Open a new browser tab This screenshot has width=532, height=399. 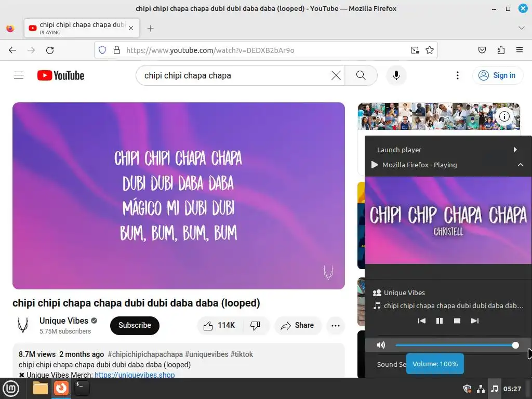[150, 28]
